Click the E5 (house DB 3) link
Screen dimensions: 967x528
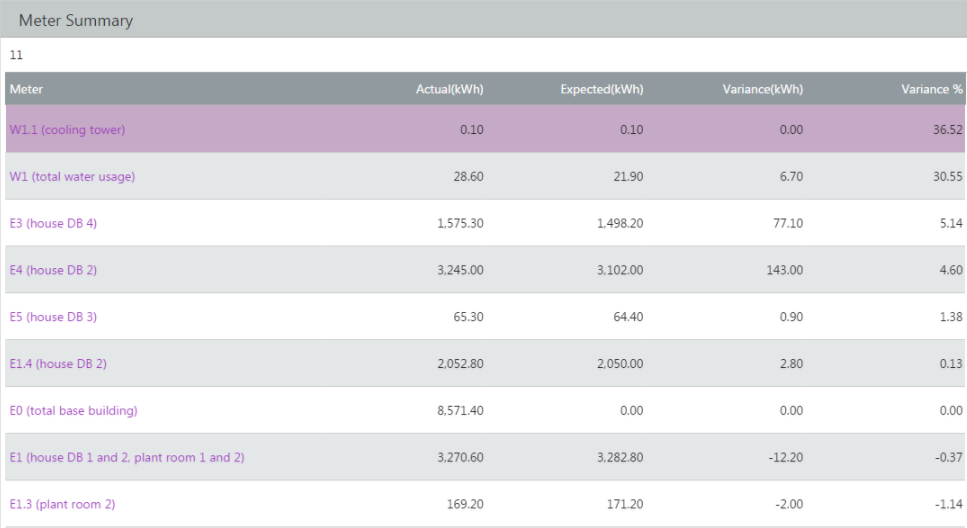pyautogui.click(x=53, y=317)
